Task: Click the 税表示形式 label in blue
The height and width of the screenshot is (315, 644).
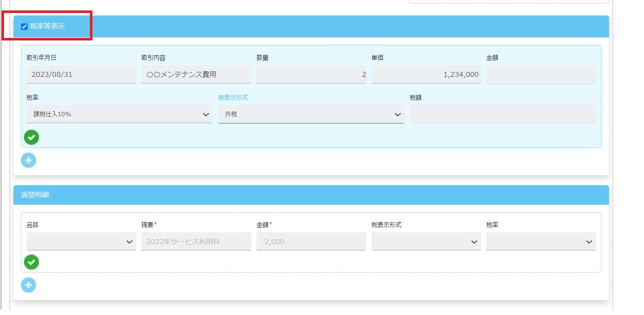Action: (x=233, y=98)
